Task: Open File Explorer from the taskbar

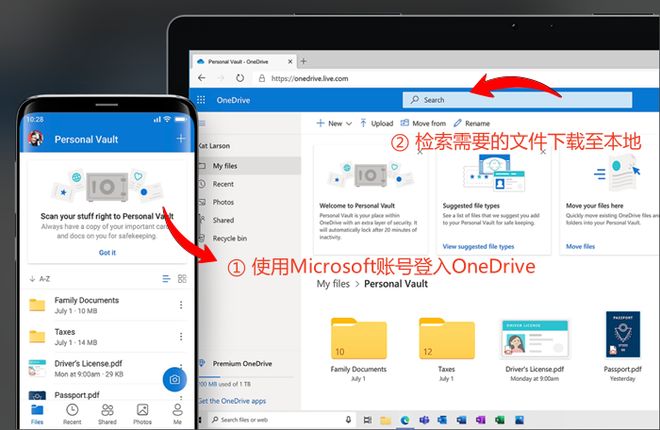Action: (385, 419)
